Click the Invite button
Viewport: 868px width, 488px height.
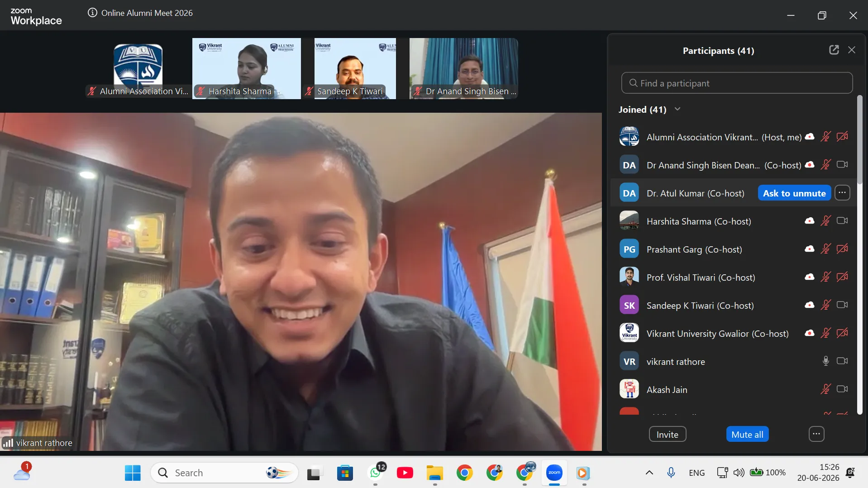pyautogui.click(x=668, y=435)
